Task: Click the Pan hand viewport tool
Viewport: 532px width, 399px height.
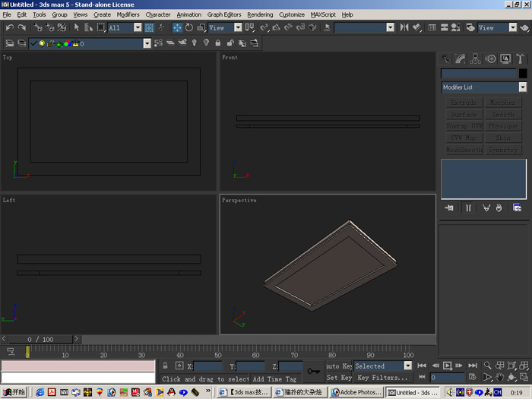Action: 499,377
